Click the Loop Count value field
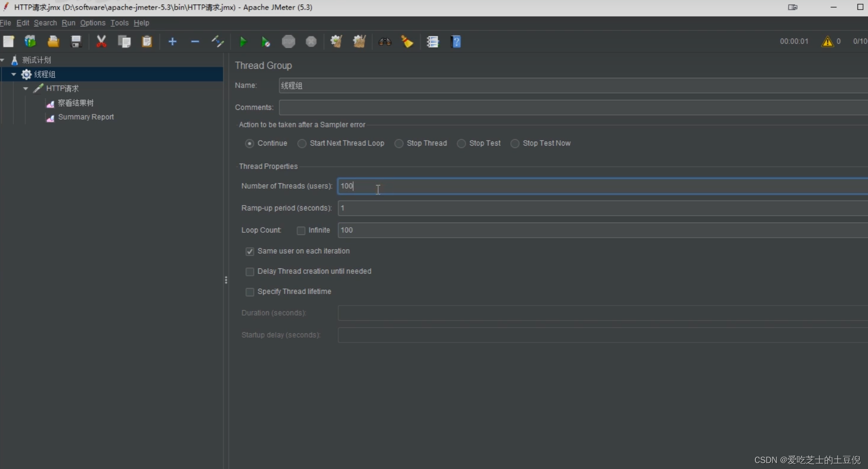The height and width of the screenshot is (469, 868). click(x=602, y=230)
